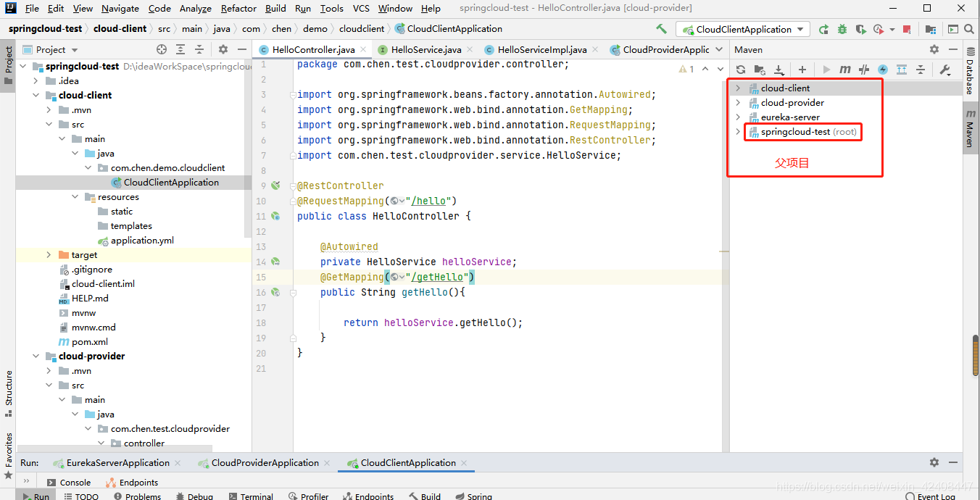Toggle the Database tool window side tab
Viewport: 980px width, 500px height.
[970, 77]
